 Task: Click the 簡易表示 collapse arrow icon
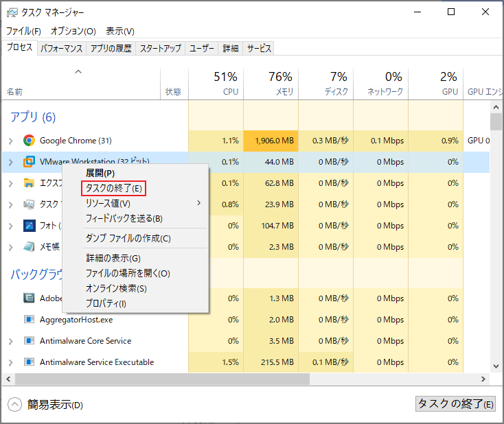point(14,404)
